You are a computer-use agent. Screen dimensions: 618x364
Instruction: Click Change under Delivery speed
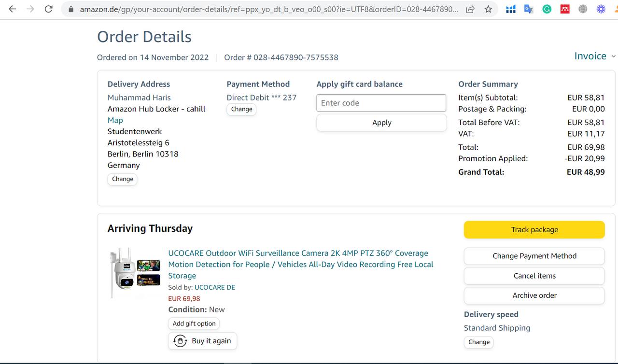pyautogui.click(x=478, y=342)
